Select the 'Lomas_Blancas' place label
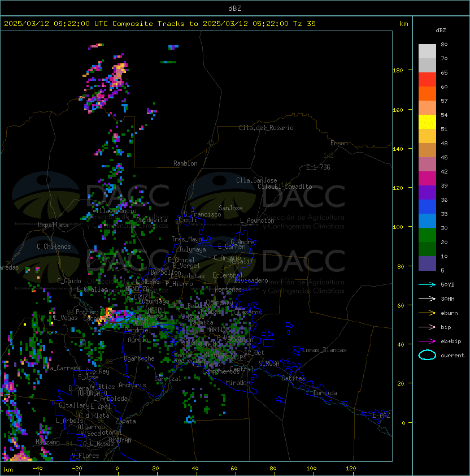This screenshot has height=476, width=470. [324, 350]
